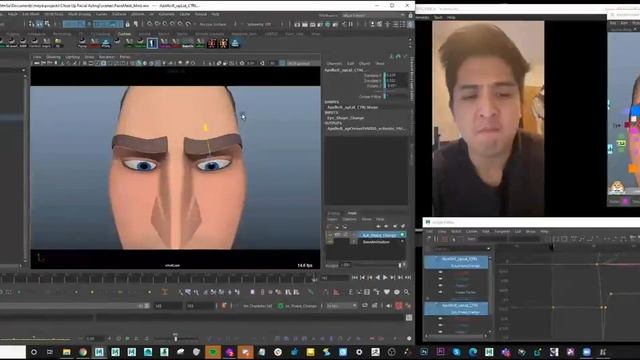Toggle playback looping icon near fps field
Viewport: 640px width, 360px height.
pyautogui.click(x=365, y=306)
